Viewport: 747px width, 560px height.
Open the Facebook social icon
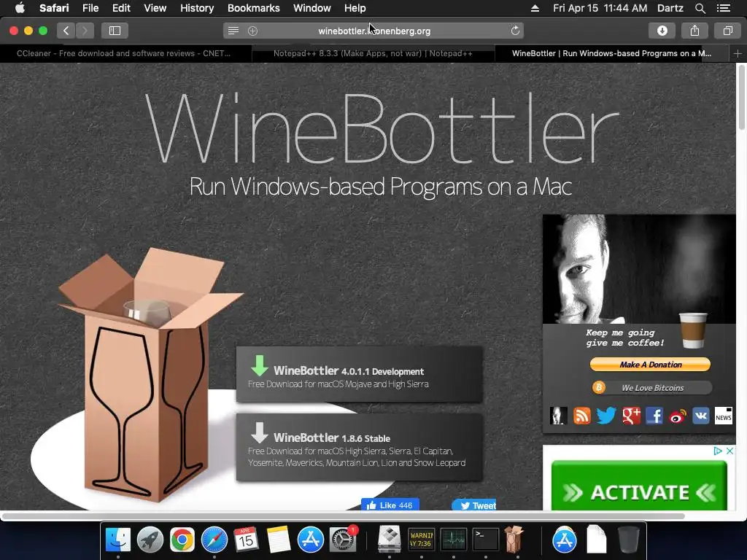(654, 416)
